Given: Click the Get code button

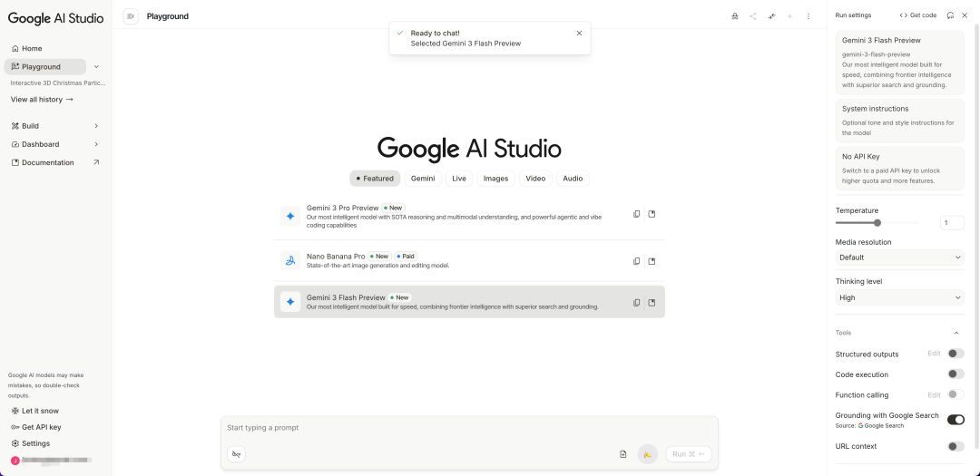Looking at the screenshot, I should (x=917, y=15).
